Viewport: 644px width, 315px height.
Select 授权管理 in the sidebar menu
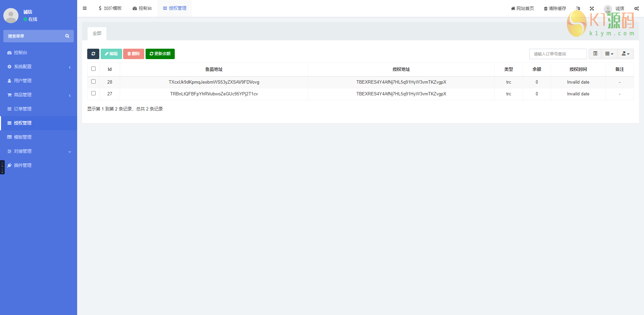point(39,123)
